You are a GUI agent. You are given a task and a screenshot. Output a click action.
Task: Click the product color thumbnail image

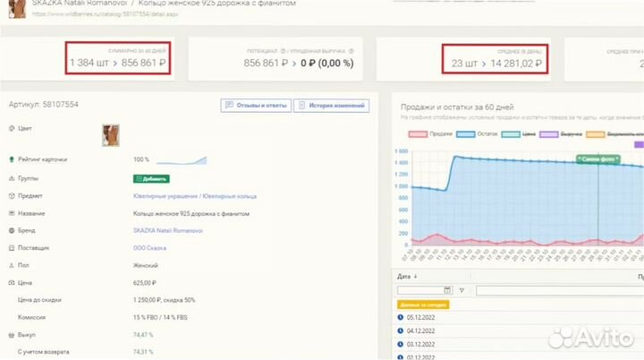(x=113, y=135)
